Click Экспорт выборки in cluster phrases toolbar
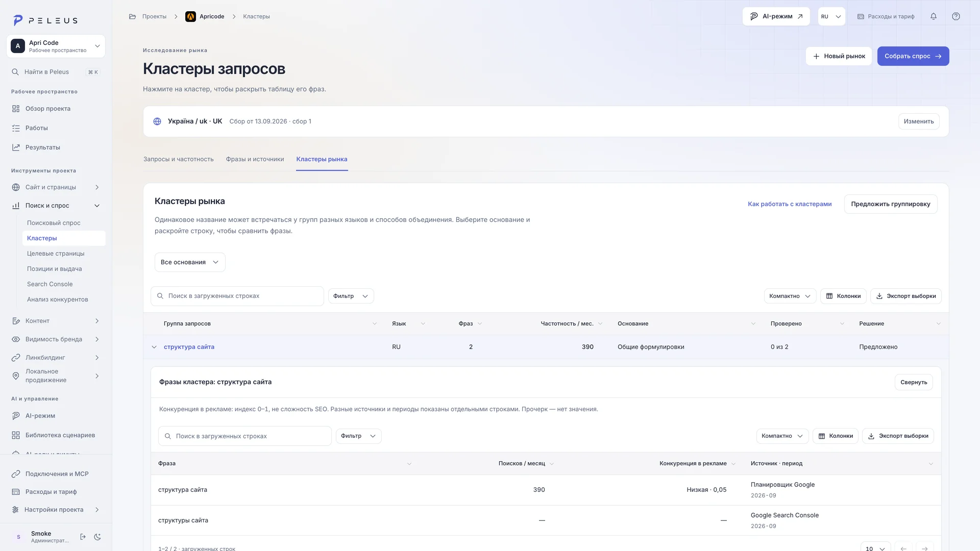Screen dimensions: 980x551 [898, 436]
